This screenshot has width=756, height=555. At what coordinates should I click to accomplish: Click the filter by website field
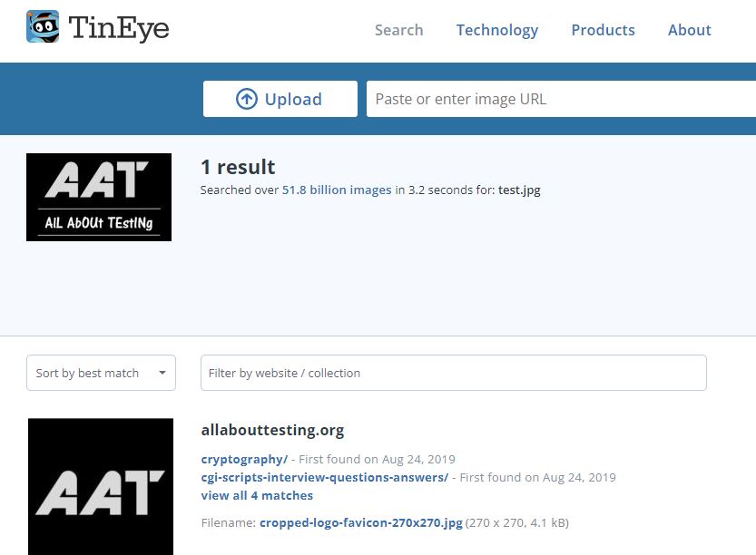454,373
